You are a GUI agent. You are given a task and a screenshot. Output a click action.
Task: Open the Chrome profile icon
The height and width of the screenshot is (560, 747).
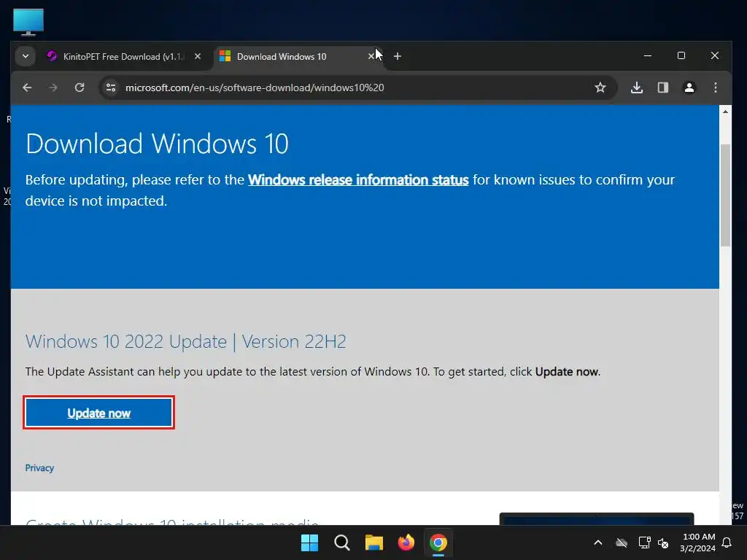689,87
